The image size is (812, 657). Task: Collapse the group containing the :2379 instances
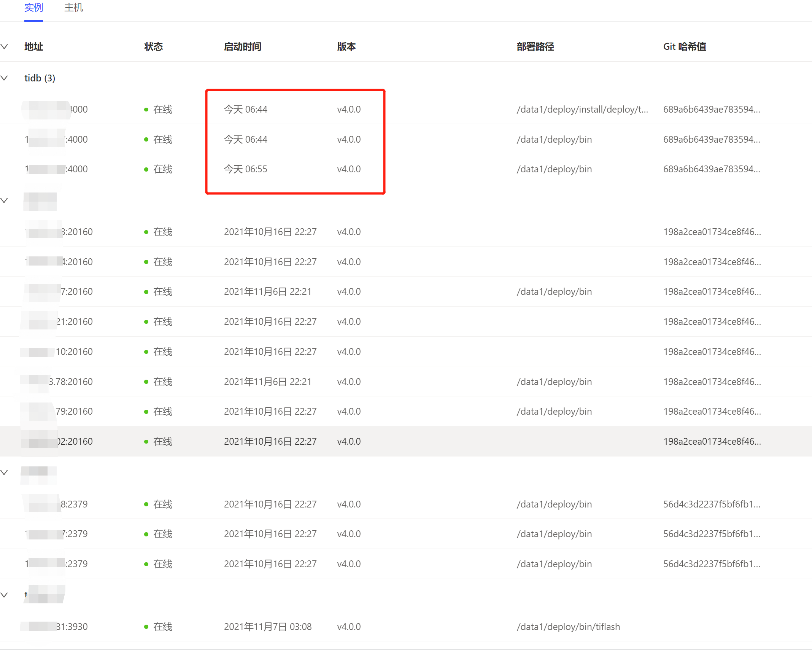[x=5, y=472]
